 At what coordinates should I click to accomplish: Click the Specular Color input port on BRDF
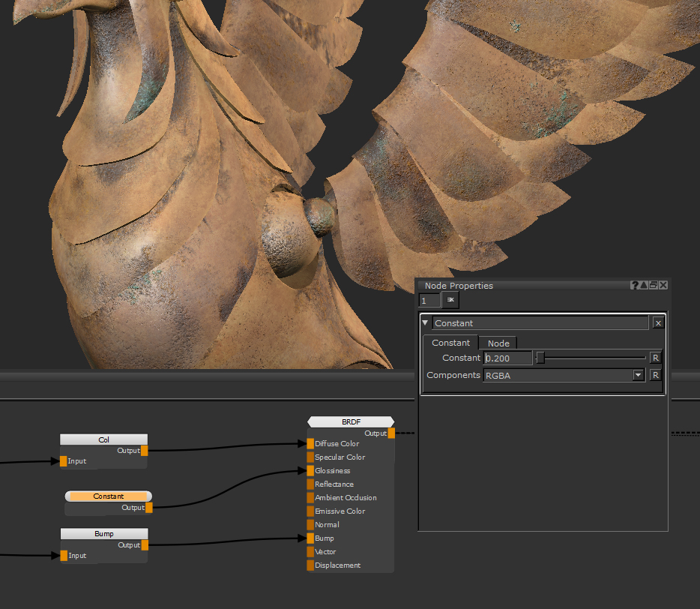click(310, 457)
